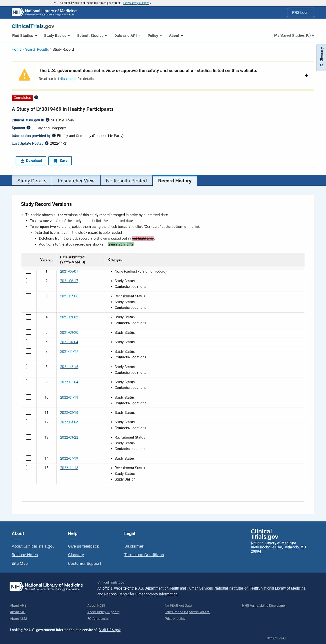Open My Saved Studies (0)
The image size is (326, 644).
point(294,36)
